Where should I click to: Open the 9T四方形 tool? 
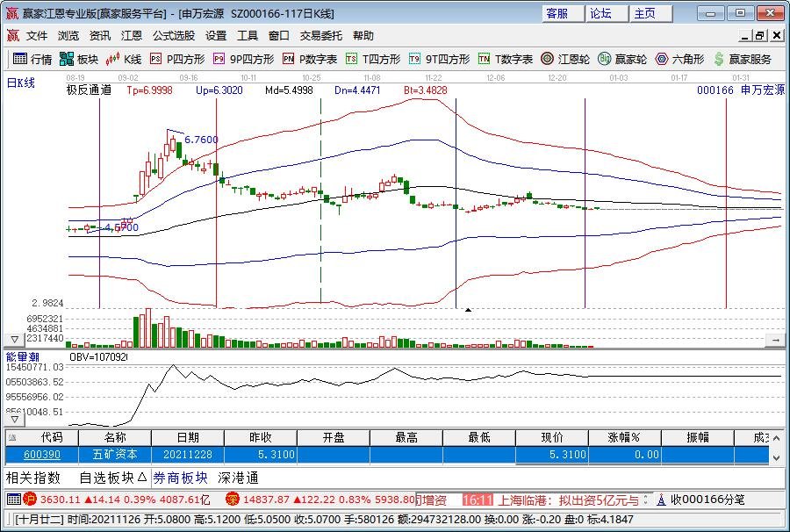click(440, 60)
